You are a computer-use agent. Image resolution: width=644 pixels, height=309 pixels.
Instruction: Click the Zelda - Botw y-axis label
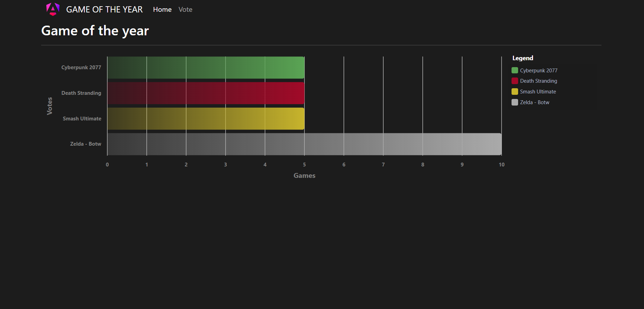(85, 144)
